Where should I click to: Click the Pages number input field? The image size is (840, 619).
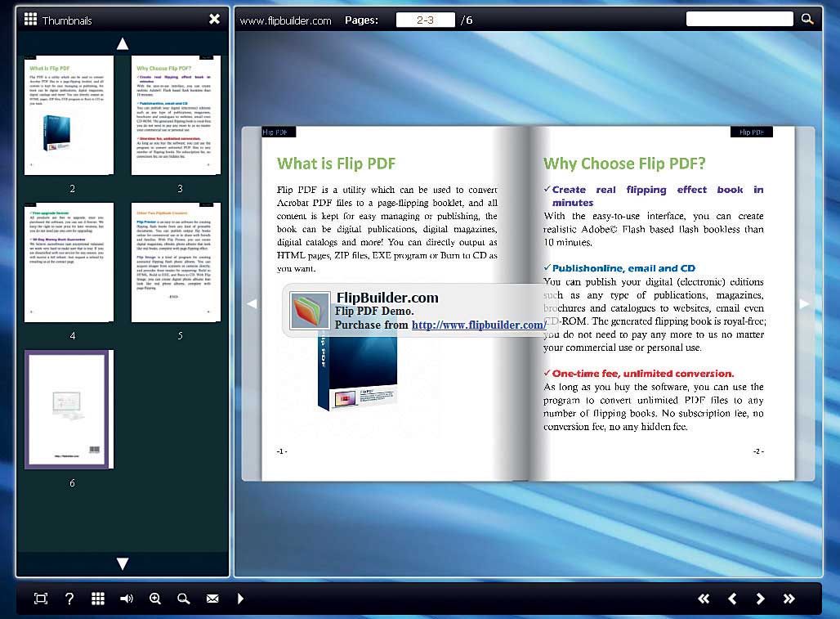pyautogui.click(x=426, y=20)
